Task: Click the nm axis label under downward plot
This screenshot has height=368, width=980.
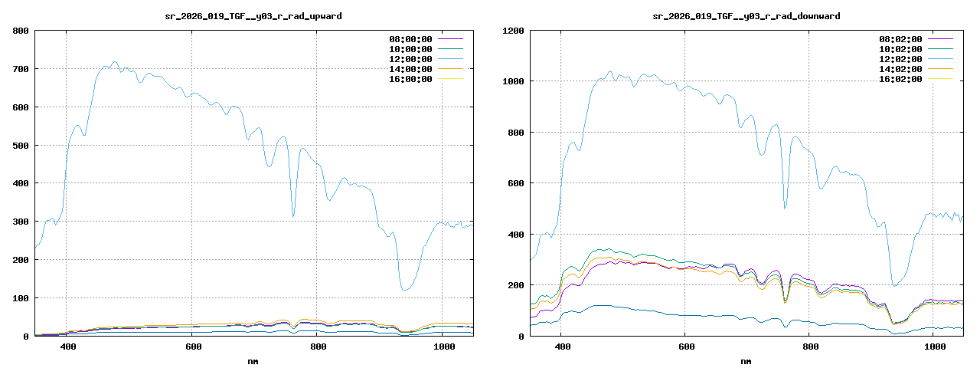Action: coord(746,360)
